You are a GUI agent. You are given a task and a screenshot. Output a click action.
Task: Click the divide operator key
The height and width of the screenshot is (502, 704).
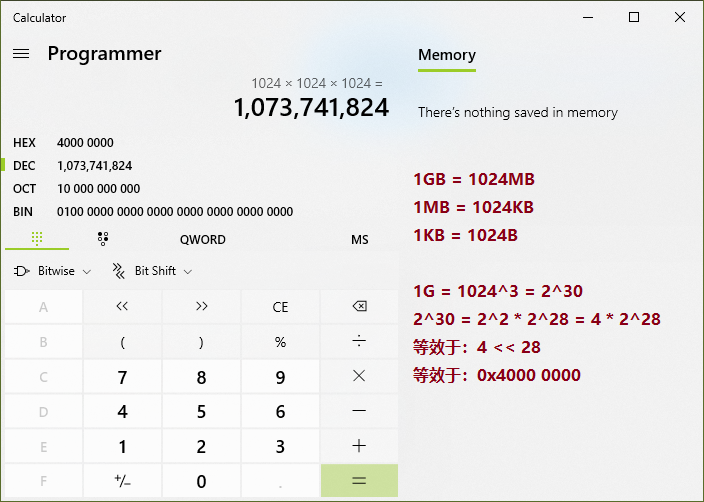click(359, 342)
